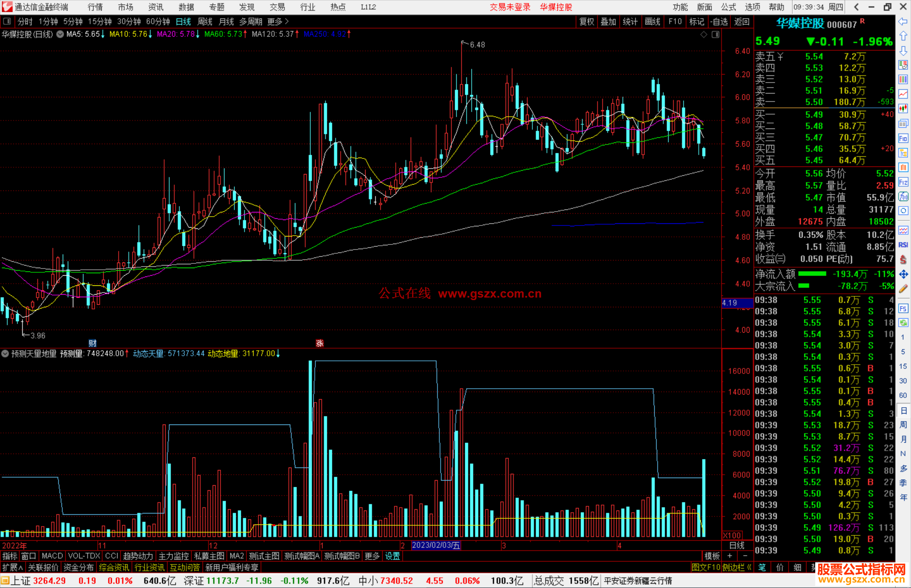The width and height of the screenshot is (911, 588).
Task: Click the 复权 button in chart toolbar
Action: tap(586, 21)
